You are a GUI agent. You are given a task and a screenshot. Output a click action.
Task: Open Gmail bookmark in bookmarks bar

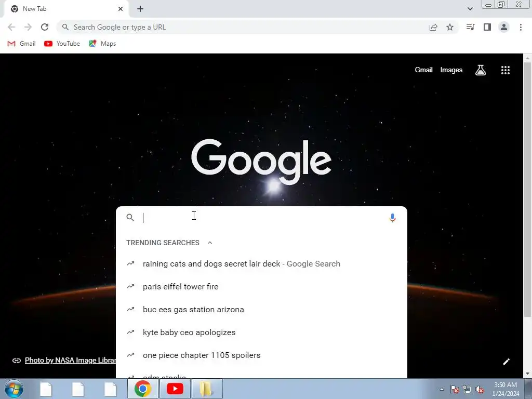coord(22,44)
